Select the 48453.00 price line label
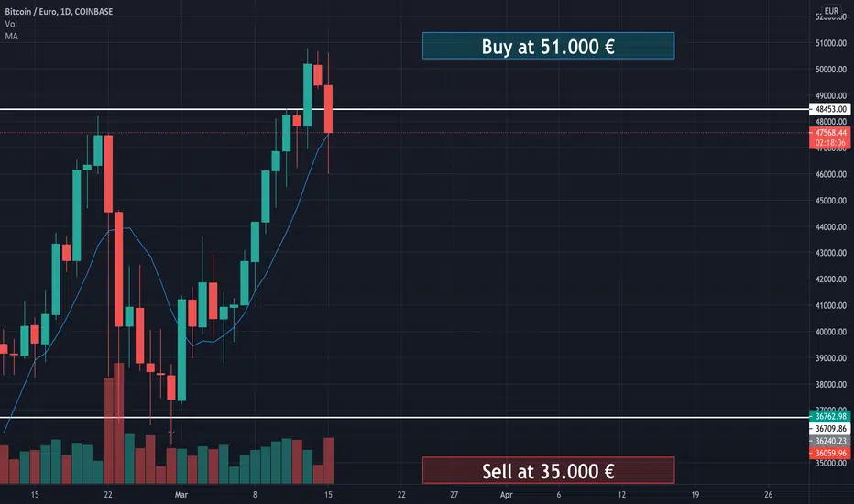Image resolution: width=854 pixels, height=504 pixels. click(x=830, y=109)
